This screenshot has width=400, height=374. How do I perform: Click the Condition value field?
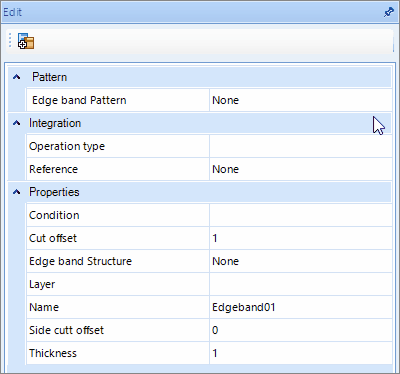tap(300, 215)
